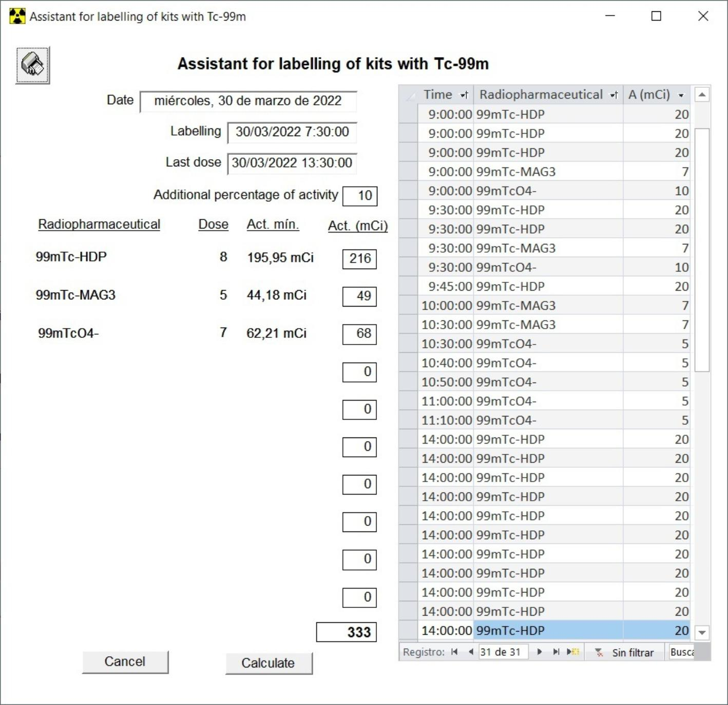Click the Cancel button
Viewport: 728px width, 705px height.
pyautogui.click(x=125, y=662)
